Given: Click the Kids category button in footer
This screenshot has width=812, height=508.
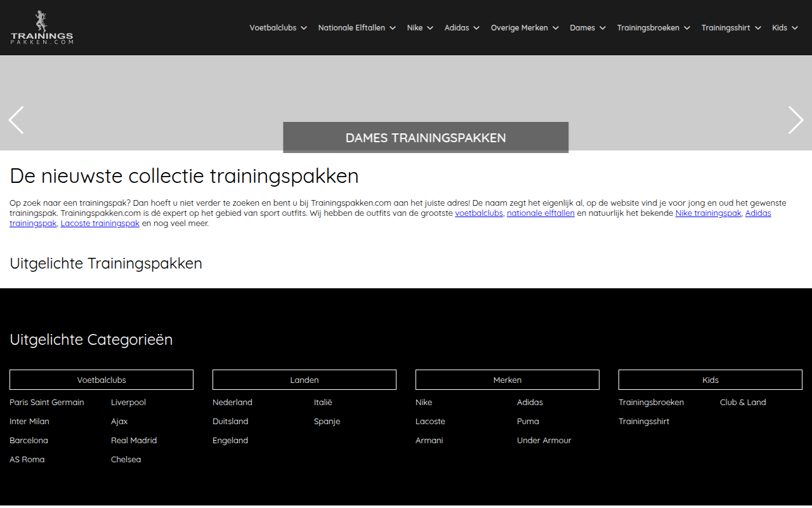Looking at the screenshot, I should click(x=710, y=380).
